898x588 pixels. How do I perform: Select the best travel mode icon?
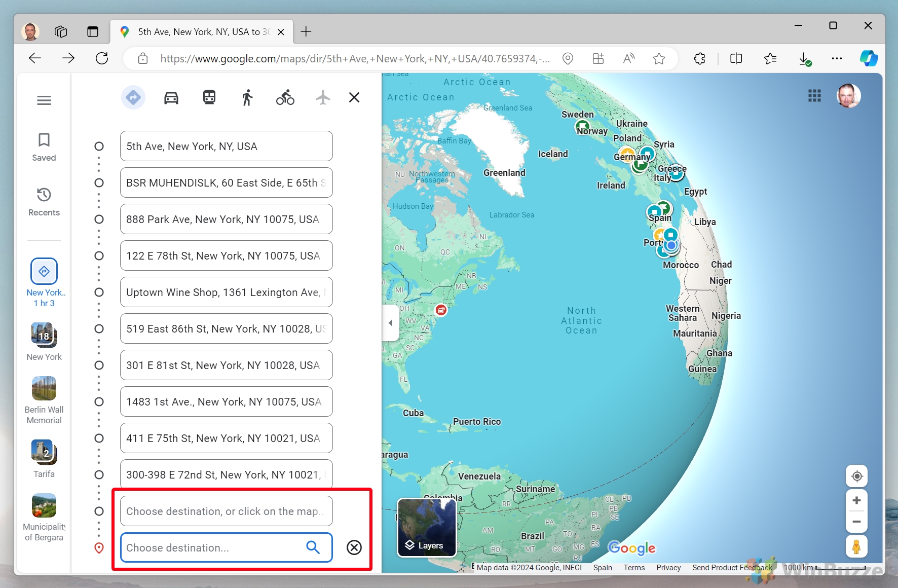pos(133,97)
